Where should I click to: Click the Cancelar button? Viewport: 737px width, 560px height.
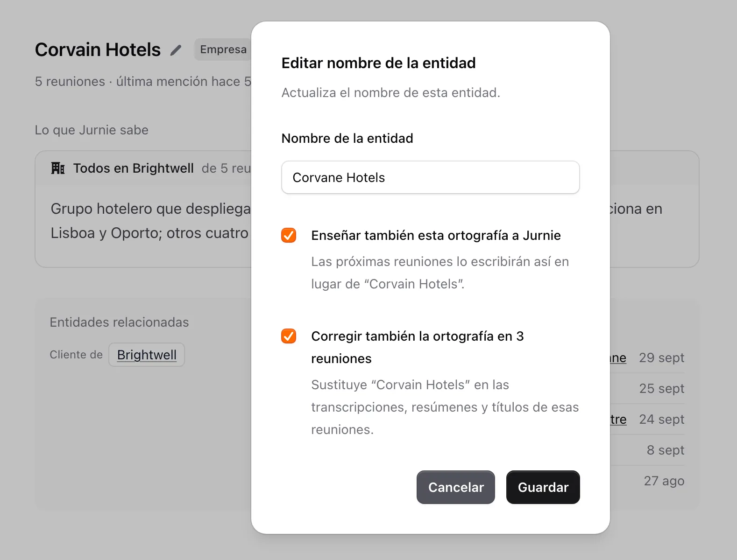point(456,487)
